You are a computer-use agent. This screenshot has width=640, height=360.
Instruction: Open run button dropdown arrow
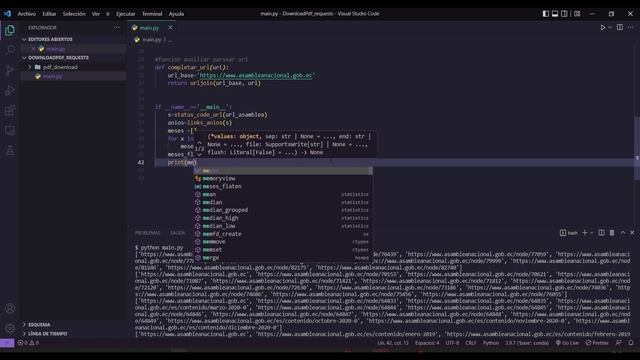[610, 28]
